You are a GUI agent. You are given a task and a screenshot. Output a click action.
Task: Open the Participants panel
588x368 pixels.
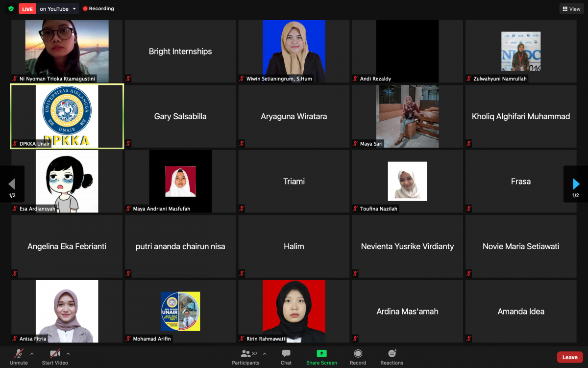coord(245,357)
